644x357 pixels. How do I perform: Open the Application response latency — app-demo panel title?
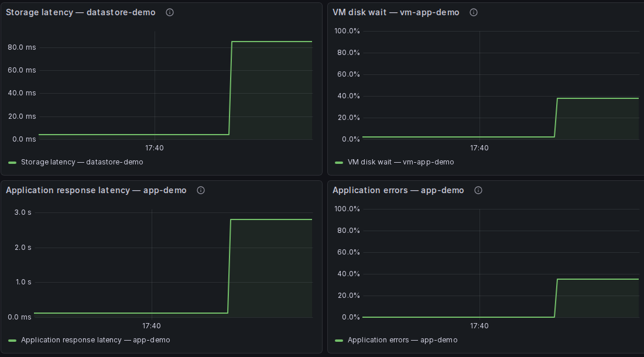96,190
